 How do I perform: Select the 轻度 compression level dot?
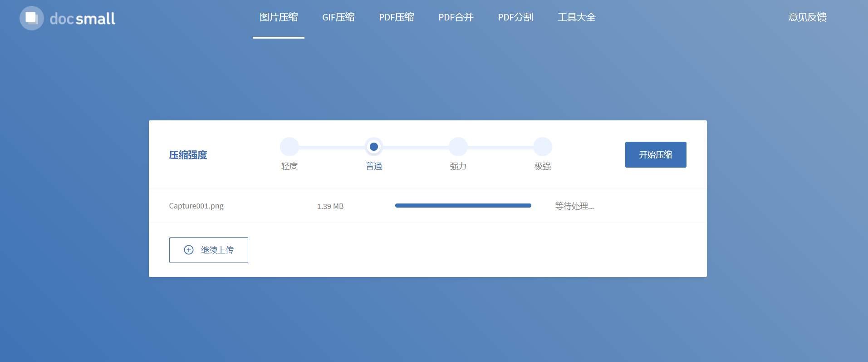coord(289,147)
